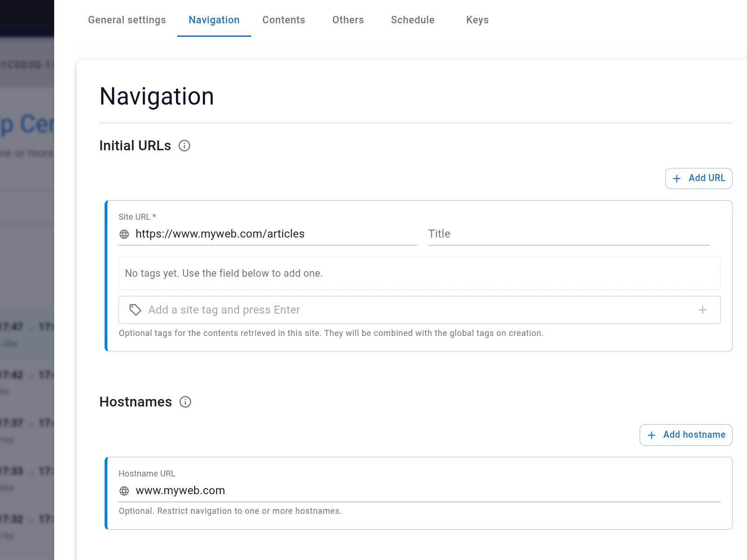Show info for Hostnames
This screenshot has height=560, width=747.
pyautogui.click(x=185, y=402)
